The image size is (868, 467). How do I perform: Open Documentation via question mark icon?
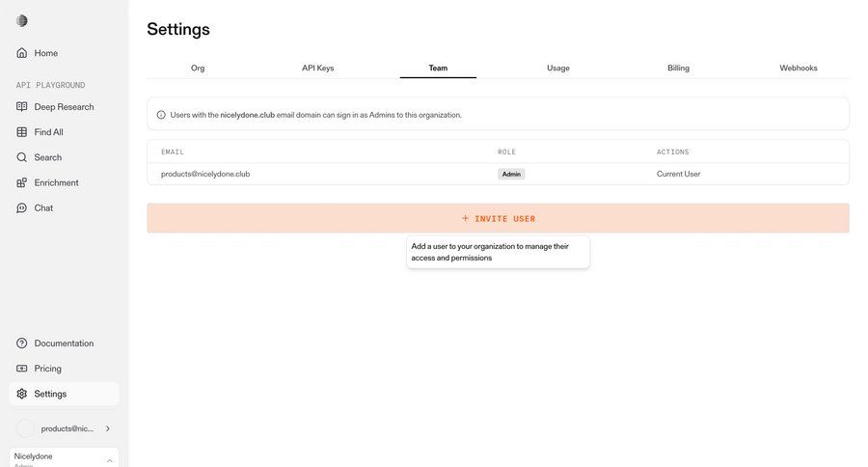[22, 343]
